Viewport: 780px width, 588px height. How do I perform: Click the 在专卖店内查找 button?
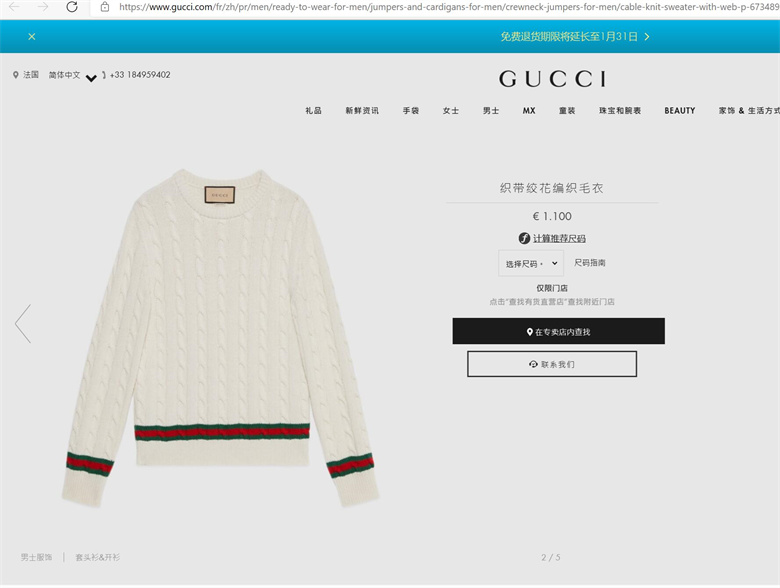point(559,331)
